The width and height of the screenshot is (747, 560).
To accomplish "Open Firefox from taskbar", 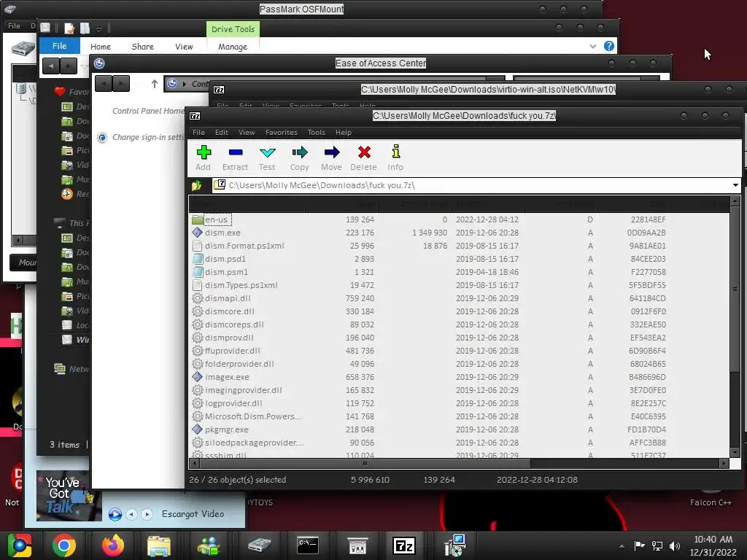I will point(113,545).
